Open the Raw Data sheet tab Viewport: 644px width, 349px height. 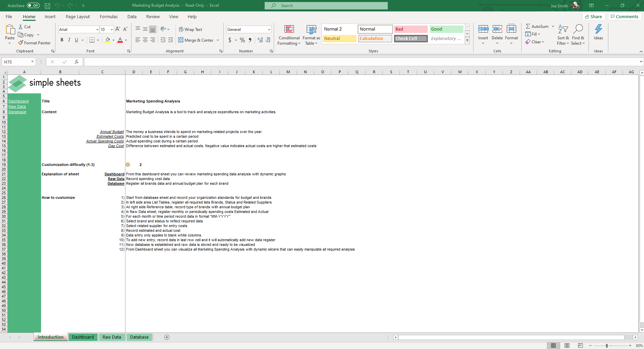(112, 337)
